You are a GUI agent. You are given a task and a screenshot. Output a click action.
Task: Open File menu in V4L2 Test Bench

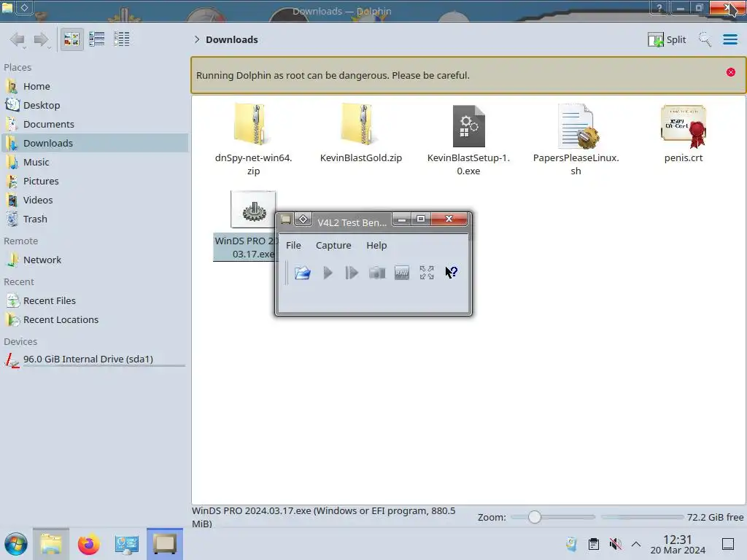293,245
